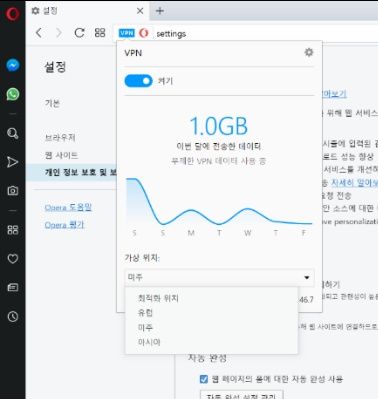This screenshot has height=399, width=378.
Task: Go forward with the forward arrow
Action: click(59, 33)
